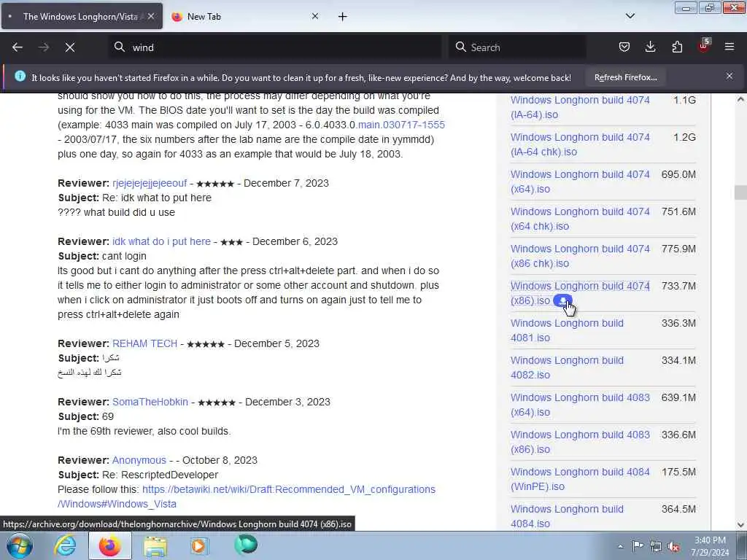Open the betawiki Recommended VM configurations link
Viewport: 747px width, 560px height.
pos(247,496)
